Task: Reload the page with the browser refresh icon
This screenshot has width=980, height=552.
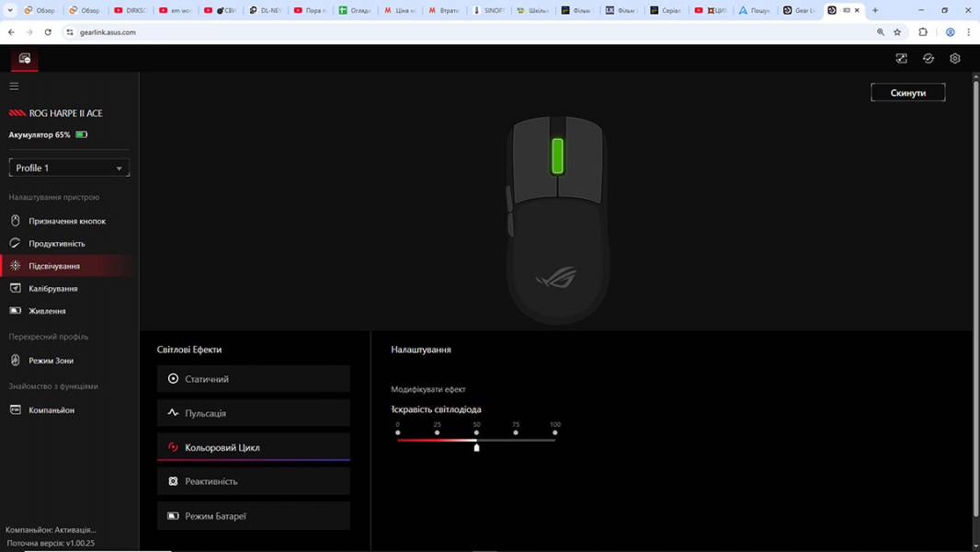Action: [x=48, y=32]
